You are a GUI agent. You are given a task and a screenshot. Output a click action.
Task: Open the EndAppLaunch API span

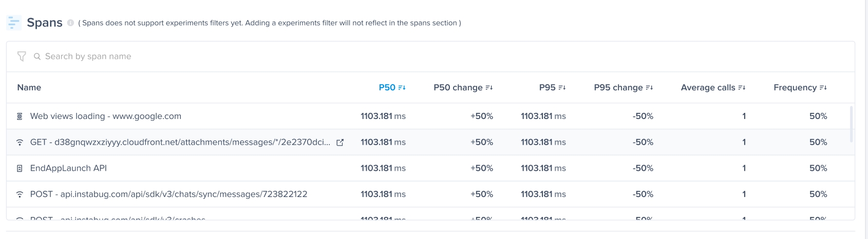68,168
